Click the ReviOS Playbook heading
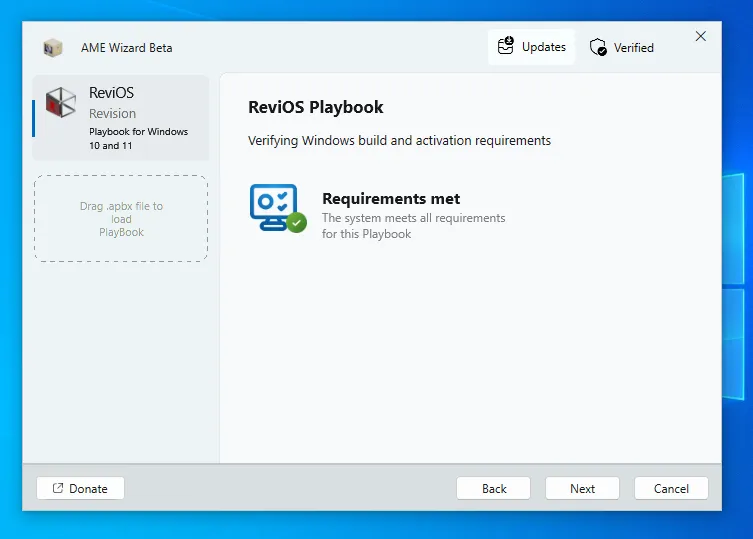Image resolution: width=753 pixels, height=539 pixels. pyautogui.click(x=316, y=107)
